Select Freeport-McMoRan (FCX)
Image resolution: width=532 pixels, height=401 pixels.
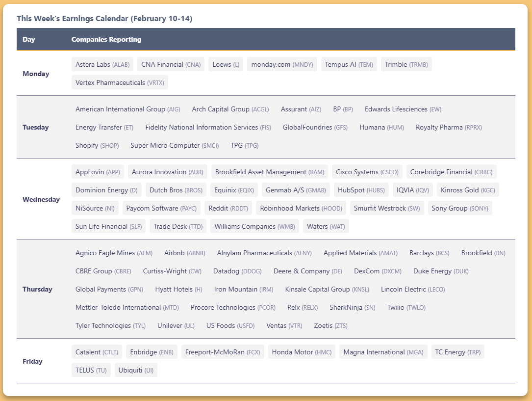coord(223,352)
